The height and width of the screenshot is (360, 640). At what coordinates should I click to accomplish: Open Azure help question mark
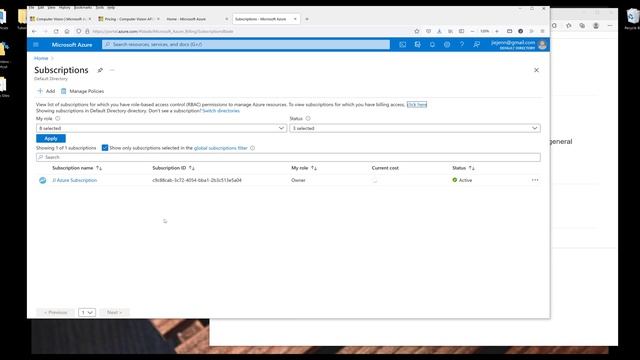462,44
